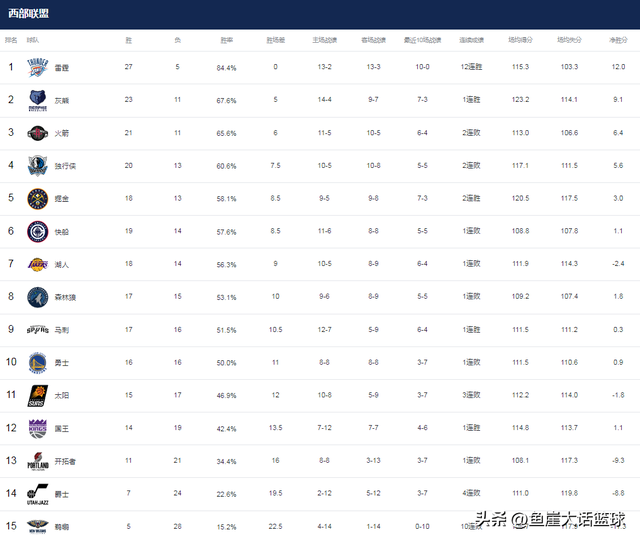
Task: Click the 最近10场战绩 column header
Action: [x=422, y=40]
